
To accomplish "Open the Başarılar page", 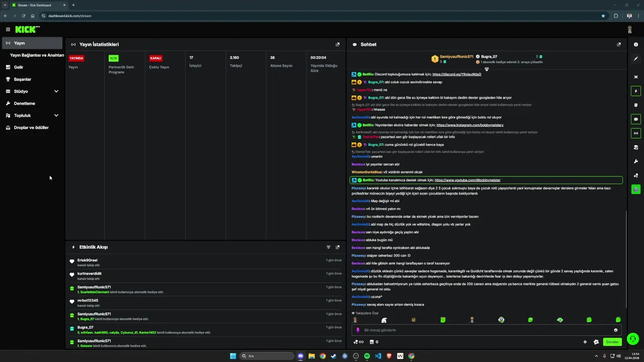I will click(x=32, y=79).
